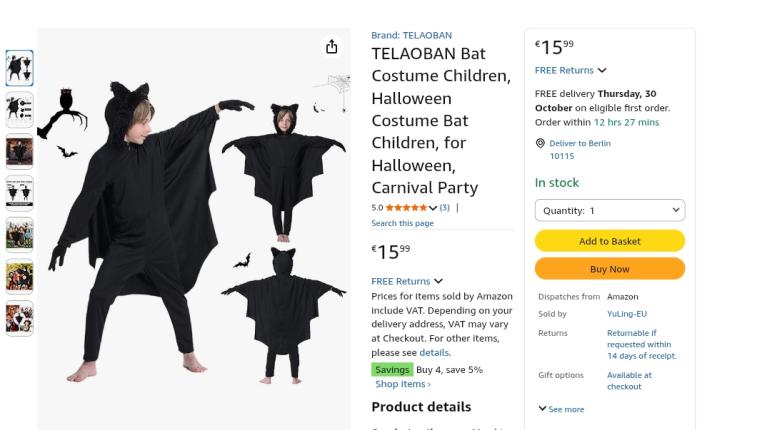Select the fourth product thumbnail
Viewport: 762px width, 430px height.
[x=19, y=192]
